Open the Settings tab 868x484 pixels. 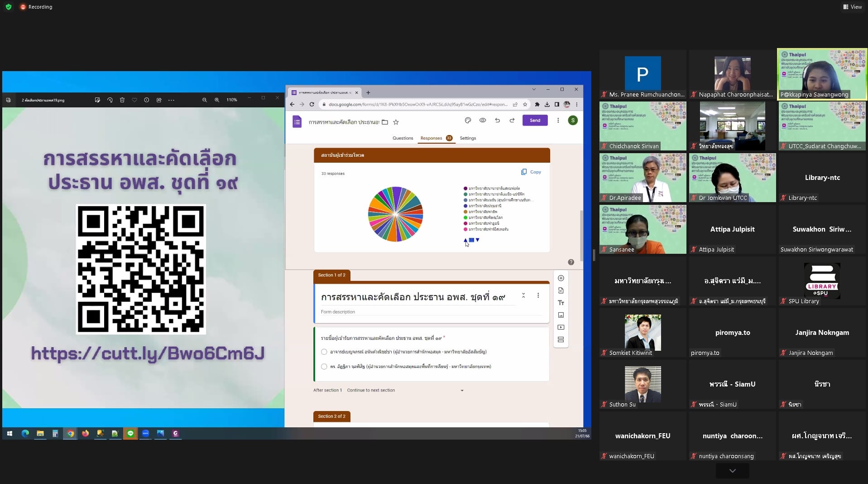[x=468, y=138]
